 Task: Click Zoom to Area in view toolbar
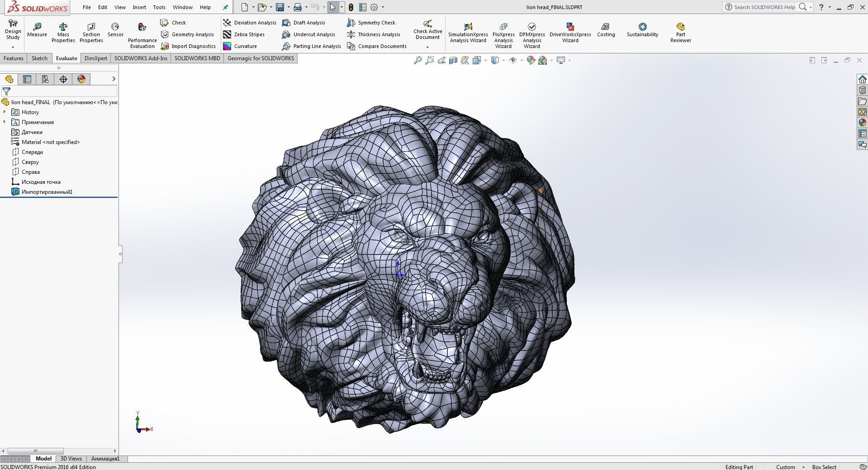click(x=430, y=60)
